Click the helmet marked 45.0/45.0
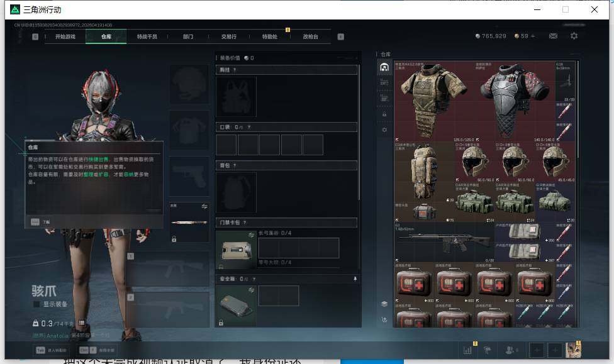 point(555,162)
